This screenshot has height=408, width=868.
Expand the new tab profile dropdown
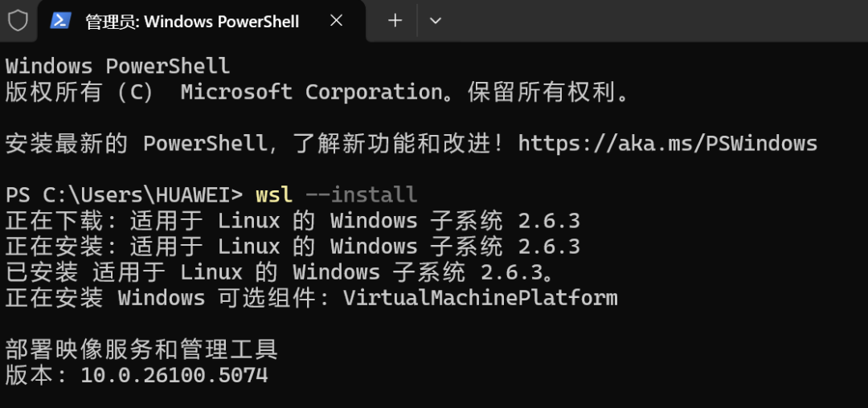(x=436, y=21)
